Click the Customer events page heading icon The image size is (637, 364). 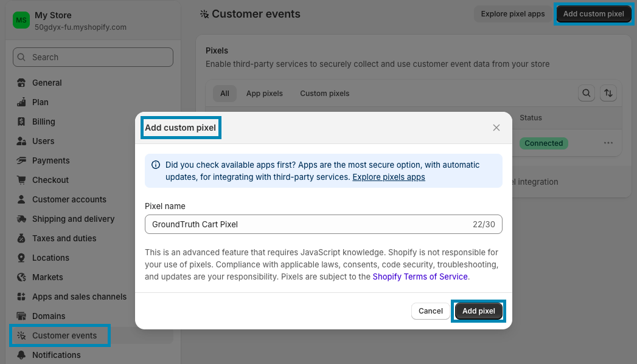pos(204,14)
